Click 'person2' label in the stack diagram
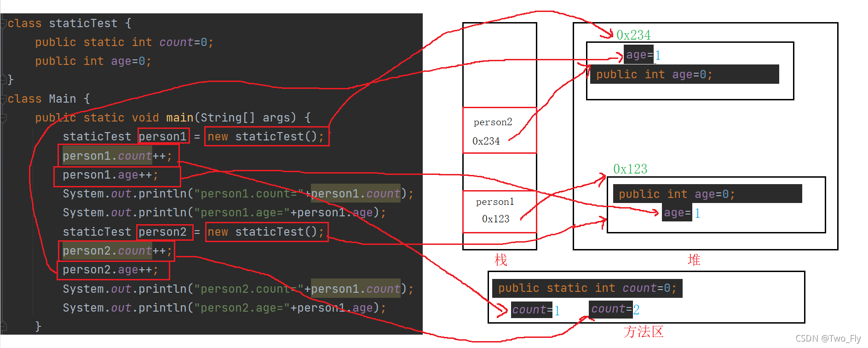Screen dimensions: 868x348 tap(493, 122)
